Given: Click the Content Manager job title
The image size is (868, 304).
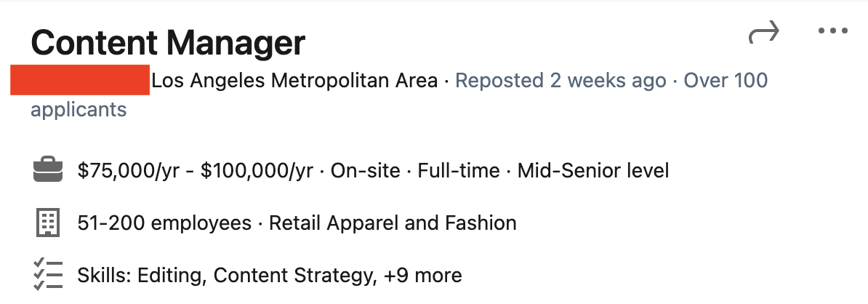Looking at the screenshot, I should click(168, 43).
